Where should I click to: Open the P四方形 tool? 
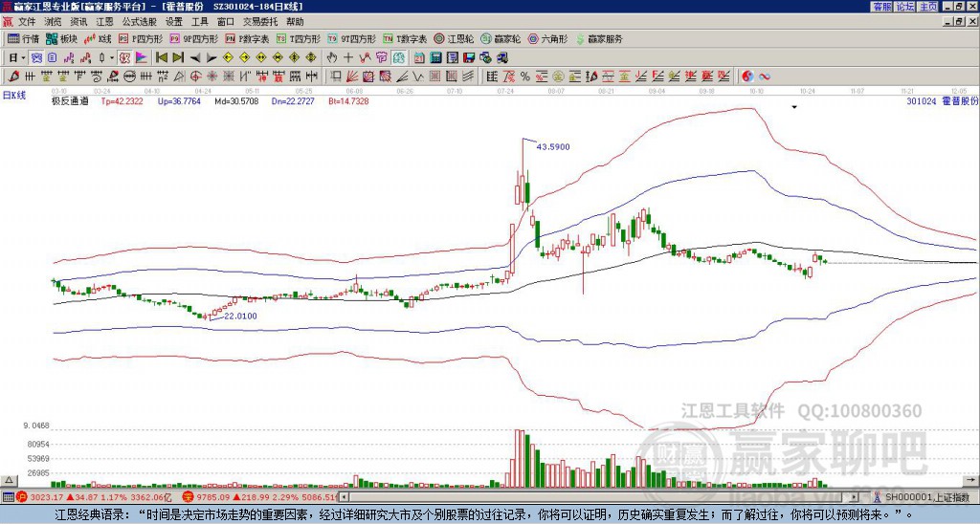pos(141,38)
